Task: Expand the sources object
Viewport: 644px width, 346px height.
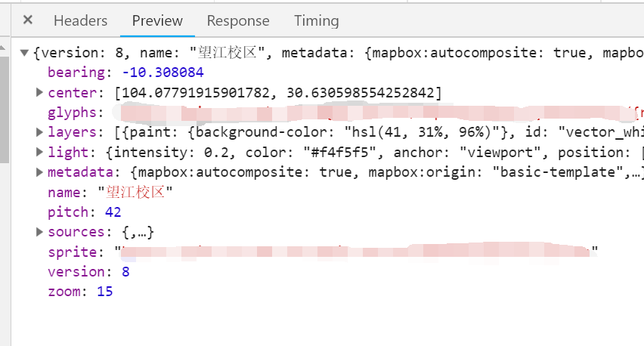Action: (x=39, y=232)
